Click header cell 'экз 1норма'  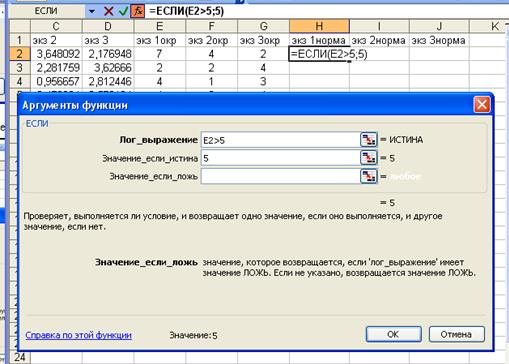[x=319, y=40]
